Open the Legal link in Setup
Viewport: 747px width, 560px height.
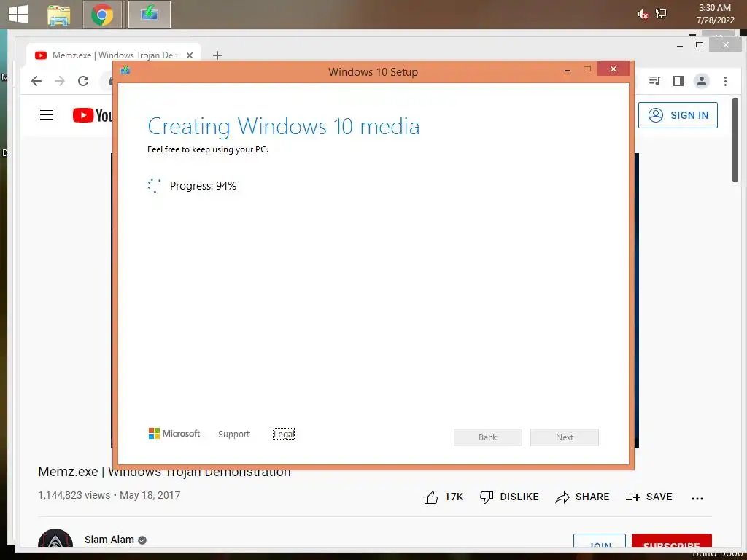284,435
